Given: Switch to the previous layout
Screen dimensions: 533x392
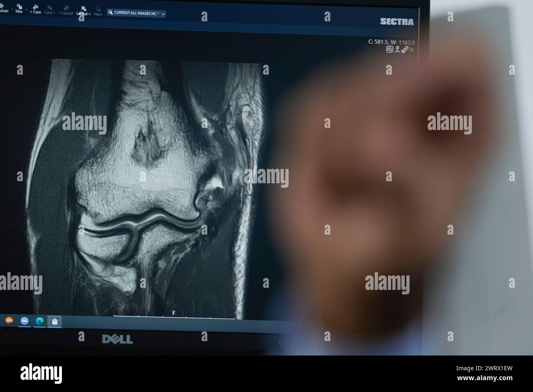Looking at the screenshot, I should pos(66,10).
